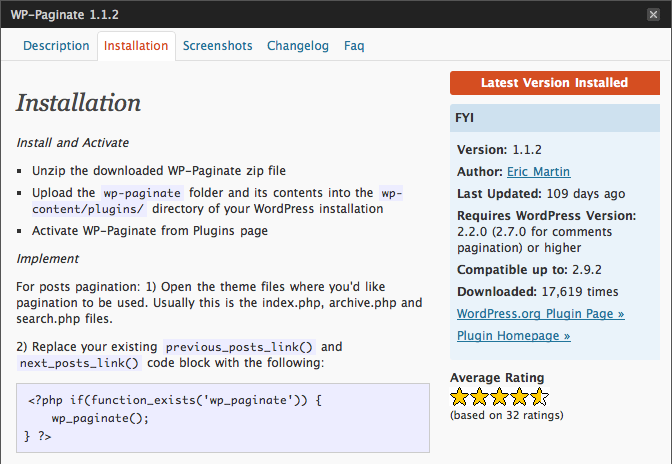Open the Plugin Homepage link
Image resolution: width=672 pixels, height=464 pixels.
click(513, 335)
